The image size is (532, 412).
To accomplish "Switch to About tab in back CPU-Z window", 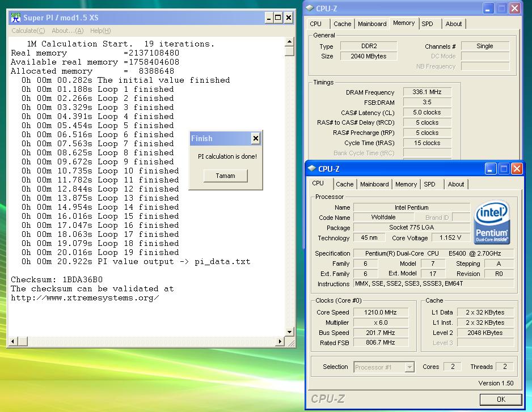I will 454,24.
